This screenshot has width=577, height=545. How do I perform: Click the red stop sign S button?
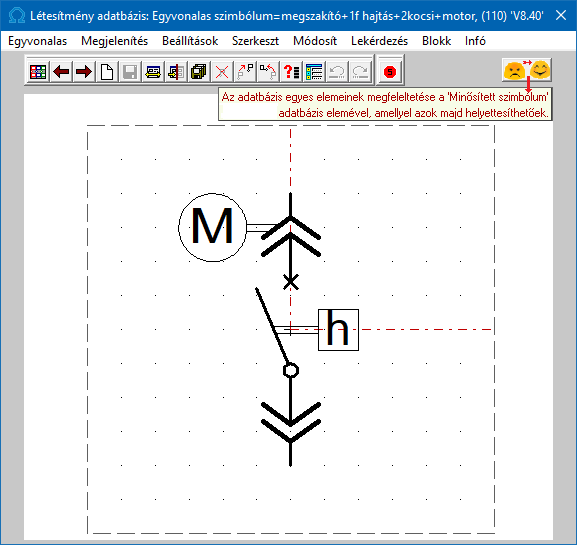pyautogui.click(x=390, y=72)
